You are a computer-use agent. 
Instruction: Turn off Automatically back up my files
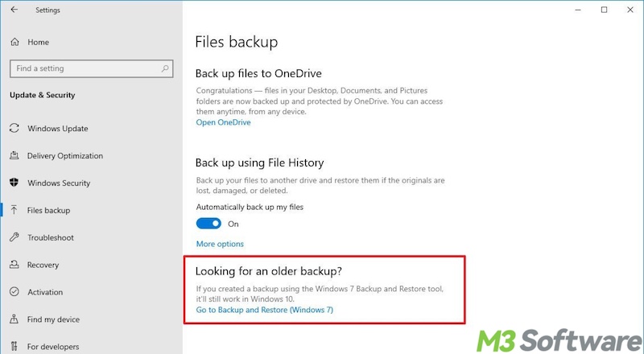208,224
